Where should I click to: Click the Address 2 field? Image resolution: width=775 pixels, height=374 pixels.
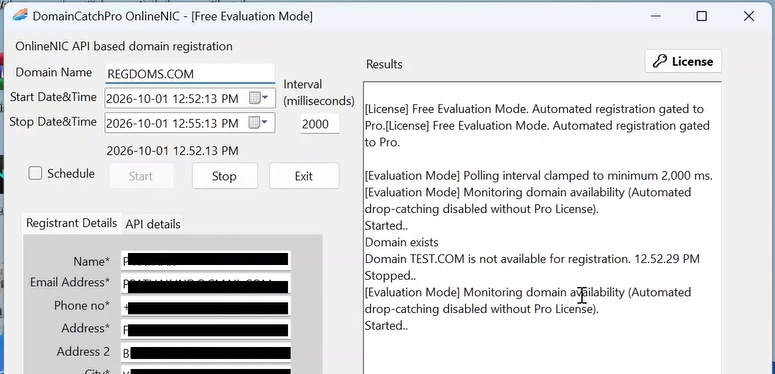click(206, 352)
